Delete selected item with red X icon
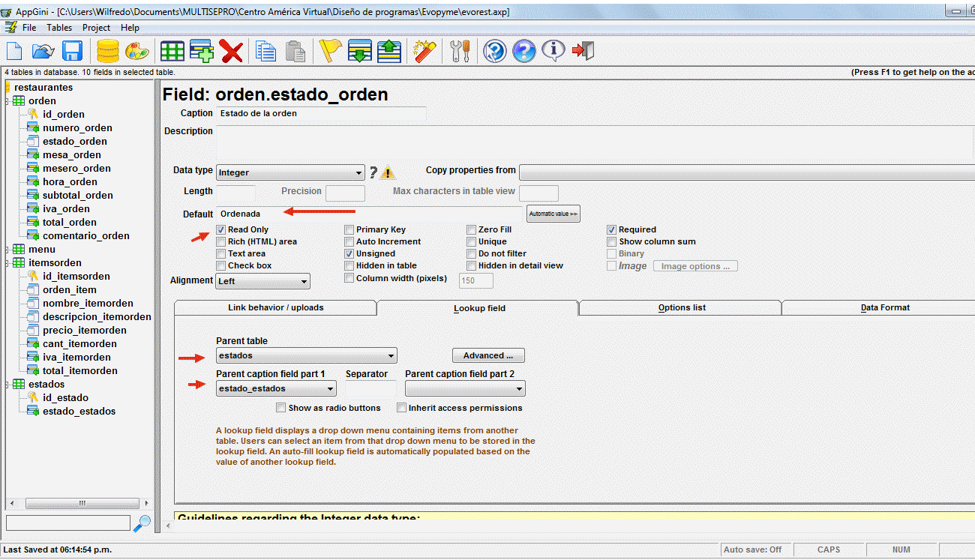The image size is (975, 560). click(231, 51)
